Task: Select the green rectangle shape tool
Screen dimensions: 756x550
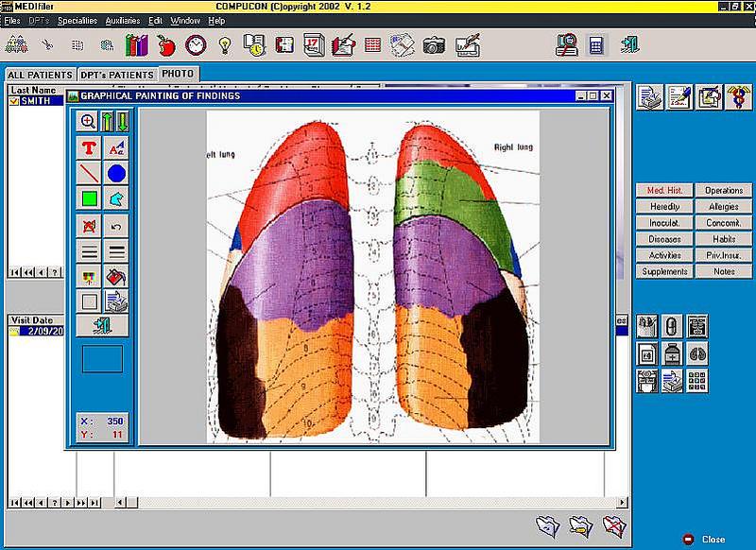Action: tap(89, 198)
